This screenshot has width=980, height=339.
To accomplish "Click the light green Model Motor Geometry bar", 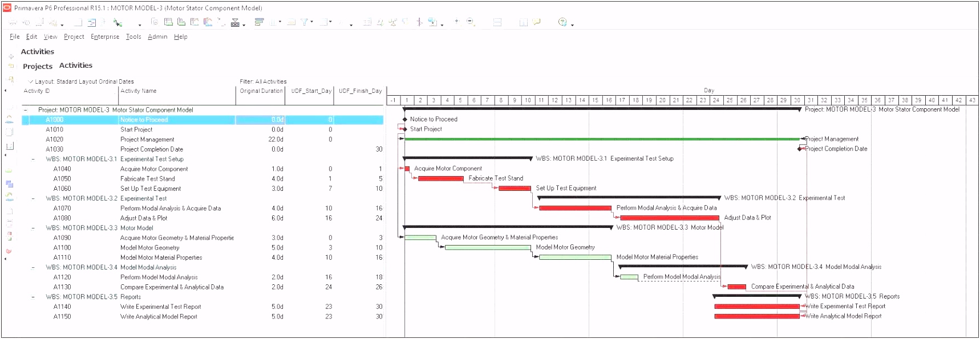I will coord(488,247).
